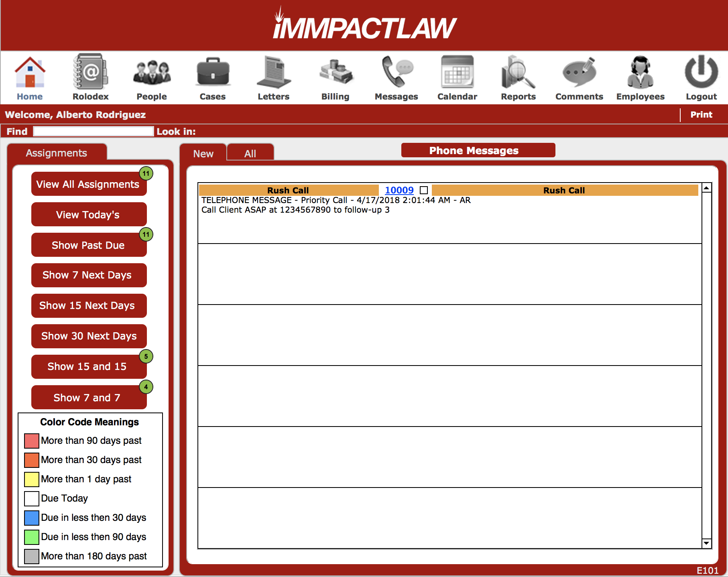Click the Look in: label
728x577 pixels.
[x=176, y=132]
